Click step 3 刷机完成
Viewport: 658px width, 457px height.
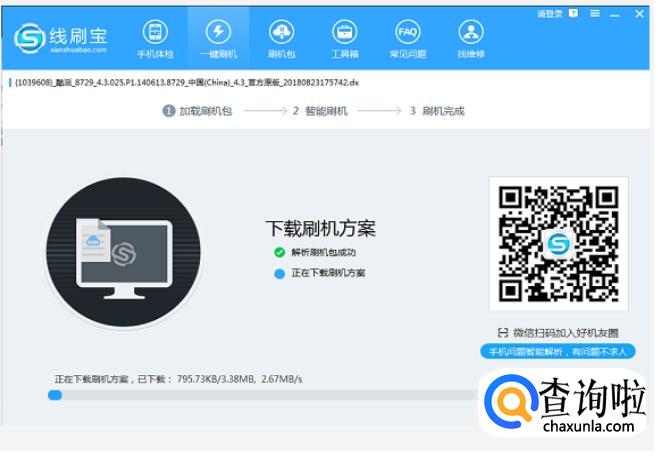click(437, 111)
